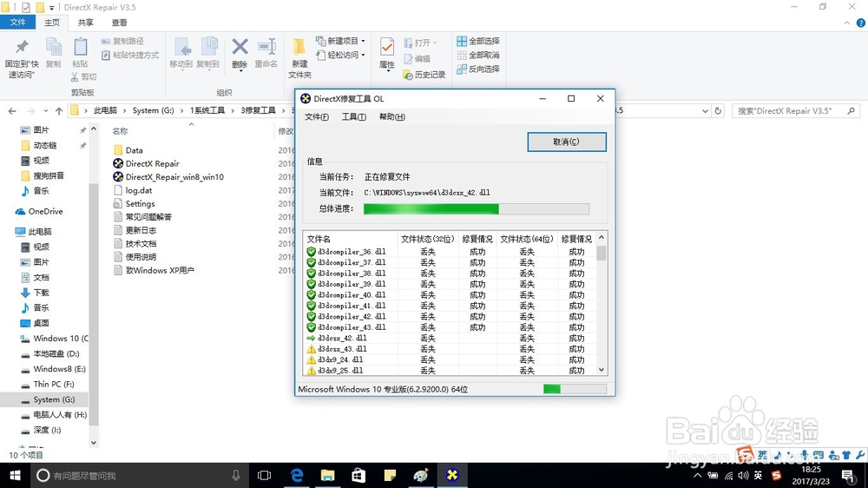This screenshot has width=868, height=488.
Task: Click Select none in ribbon
Action: click(x=478, y=55)
